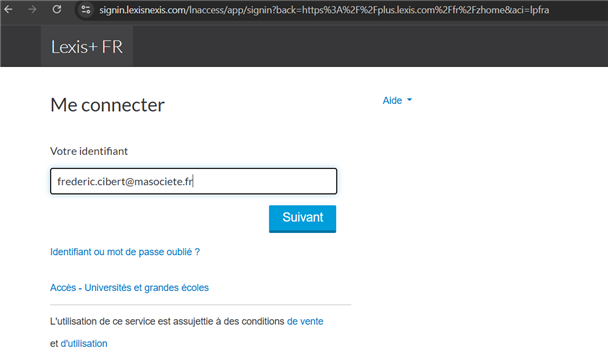Viewport: 608px width, 364px height.
Task: Open Identifiant ou mot de passe oublié link
Action: point(125,252)
